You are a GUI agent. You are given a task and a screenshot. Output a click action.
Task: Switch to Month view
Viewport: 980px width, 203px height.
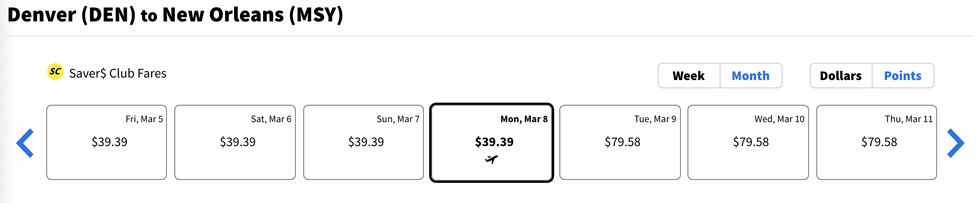point(751,76)
